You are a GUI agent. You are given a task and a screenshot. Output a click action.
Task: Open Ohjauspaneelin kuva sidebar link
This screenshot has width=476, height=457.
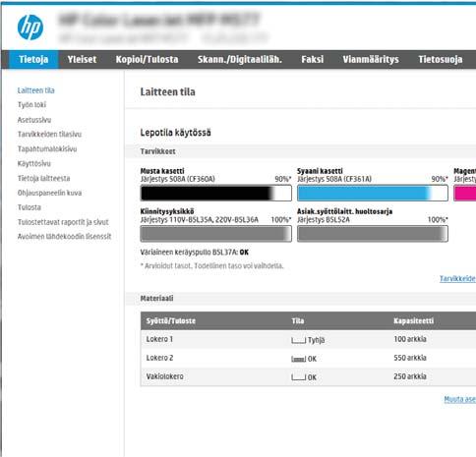click(x=49, y=193)
